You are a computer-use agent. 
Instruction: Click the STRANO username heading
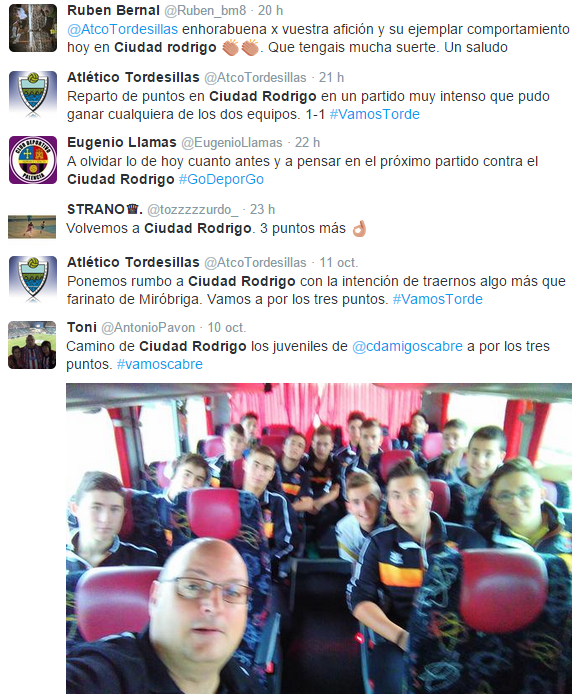104,209
